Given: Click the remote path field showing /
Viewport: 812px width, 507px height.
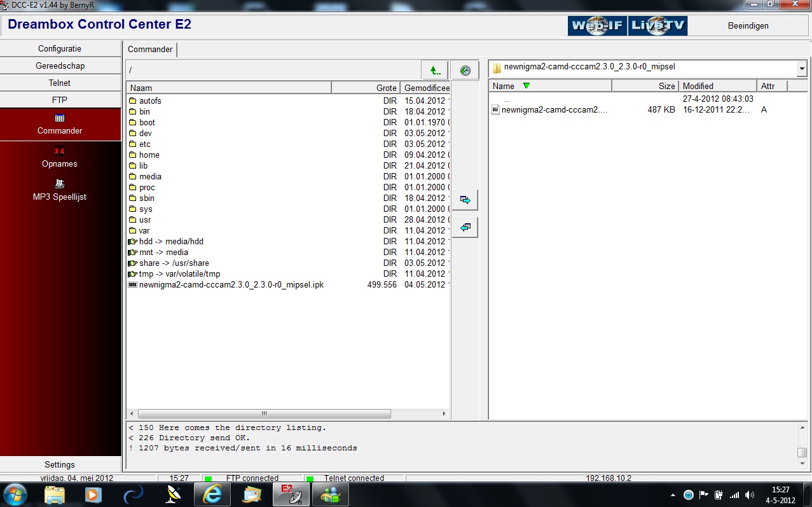Looking at the screenshot, I should [273, 70].
